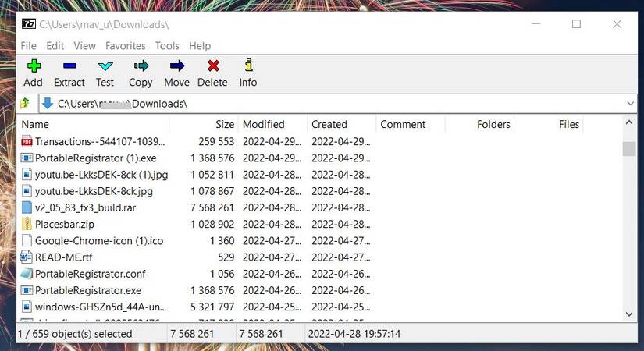Screen dimensions: 644x351
Task: Click size value 5 321 797
Action: [212, 307]
